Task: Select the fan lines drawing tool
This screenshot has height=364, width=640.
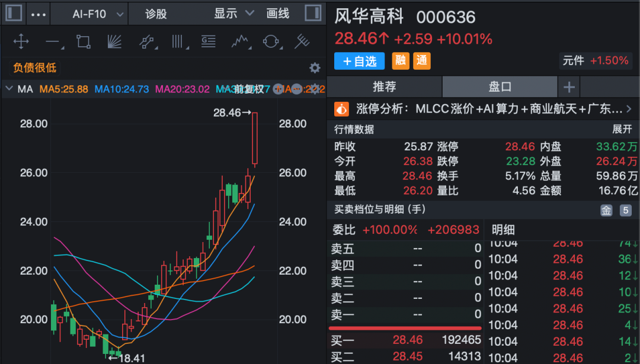Action: point(114,41)
